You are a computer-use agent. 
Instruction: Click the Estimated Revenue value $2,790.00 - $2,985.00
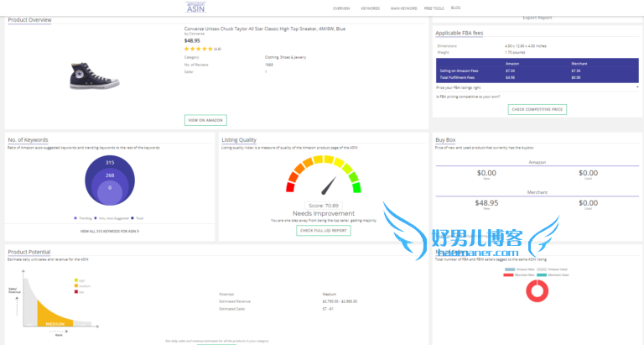(x=340, y=301)
